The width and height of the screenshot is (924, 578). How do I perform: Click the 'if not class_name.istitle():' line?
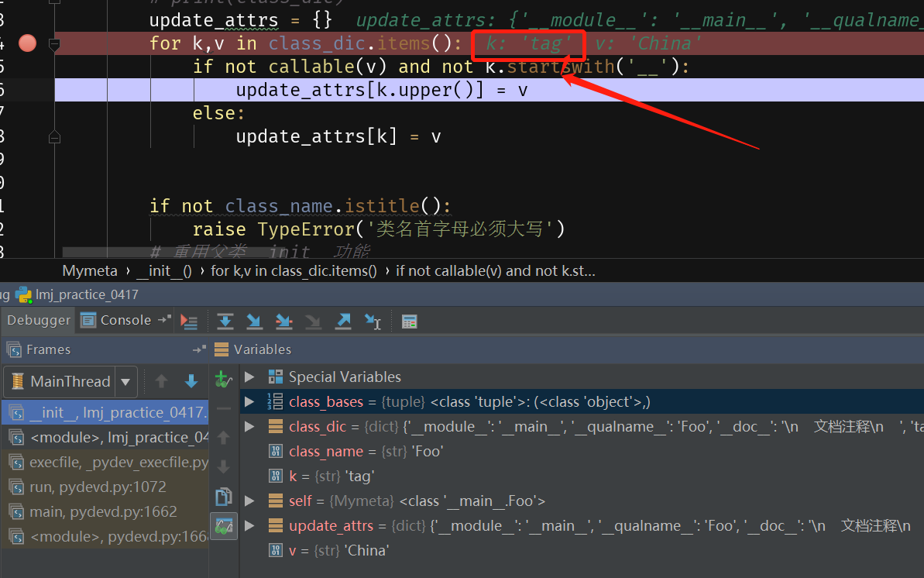click(x=300, y=206)
